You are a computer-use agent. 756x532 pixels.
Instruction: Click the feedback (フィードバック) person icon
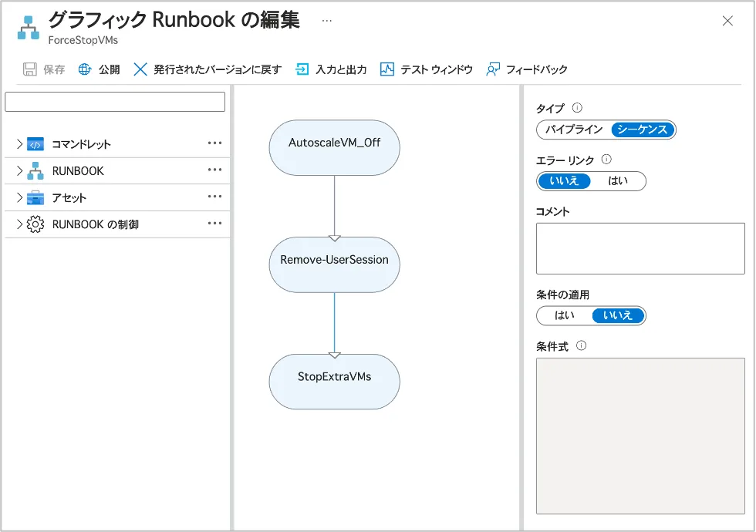click(x=493, y=69)
